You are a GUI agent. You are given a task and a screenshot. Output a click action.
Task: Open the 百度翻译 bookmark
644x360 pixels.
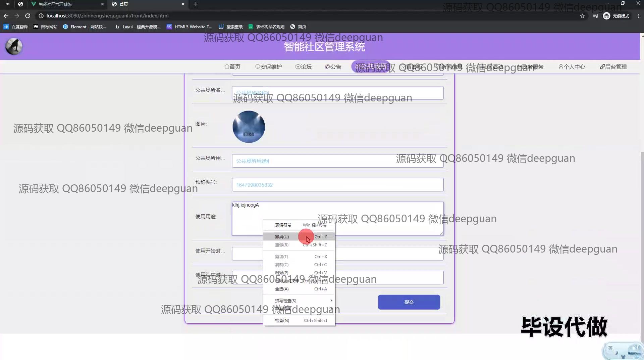click(15, 27)
